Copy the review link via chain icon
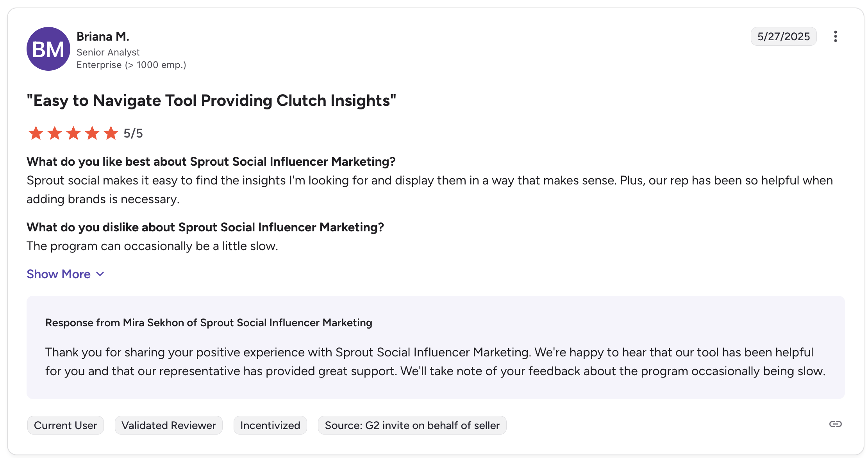The image size is (868, 458). point(835,424)
